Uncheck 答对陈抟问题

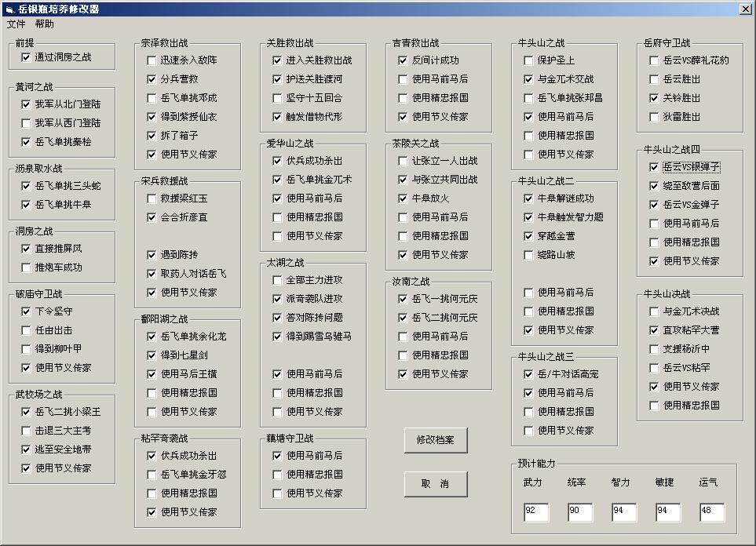277,318
